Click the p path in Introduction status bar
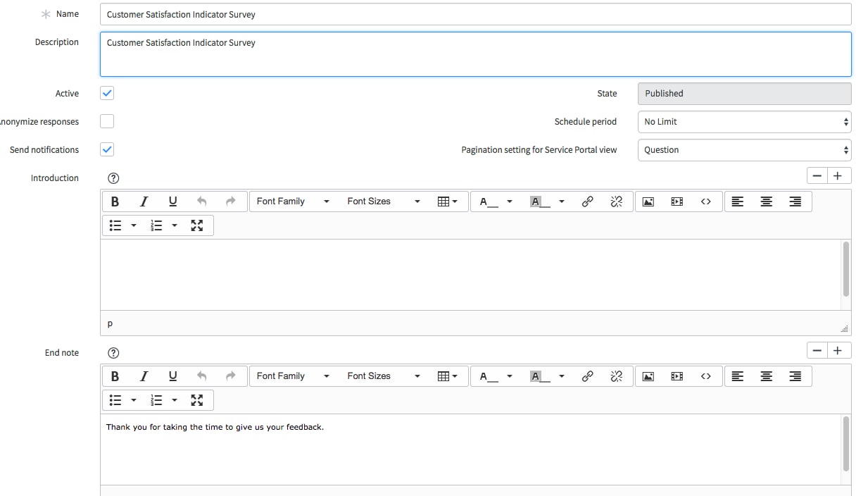This screenshot has width=868, height=496. click(110, 324)
